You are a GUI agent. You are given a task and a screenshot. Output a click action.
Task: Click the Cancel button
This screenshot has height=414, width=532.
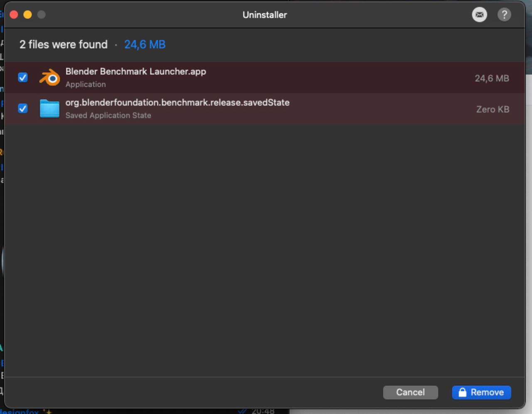[x=410, y=392]
